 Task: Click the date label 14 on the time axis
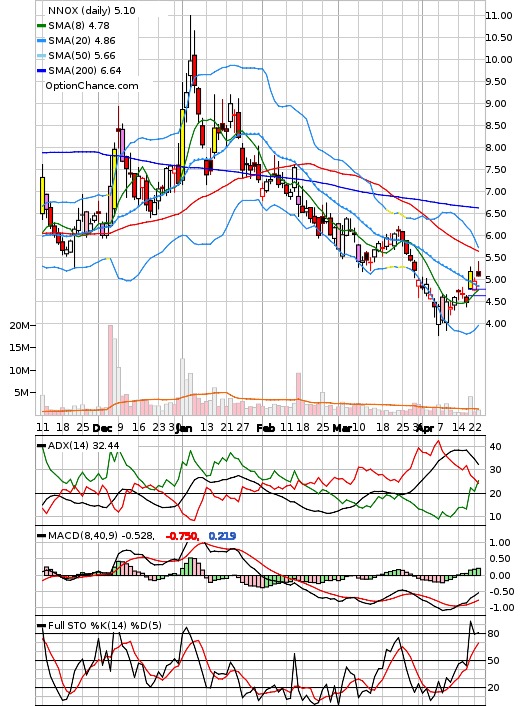(x=458, y=427)
